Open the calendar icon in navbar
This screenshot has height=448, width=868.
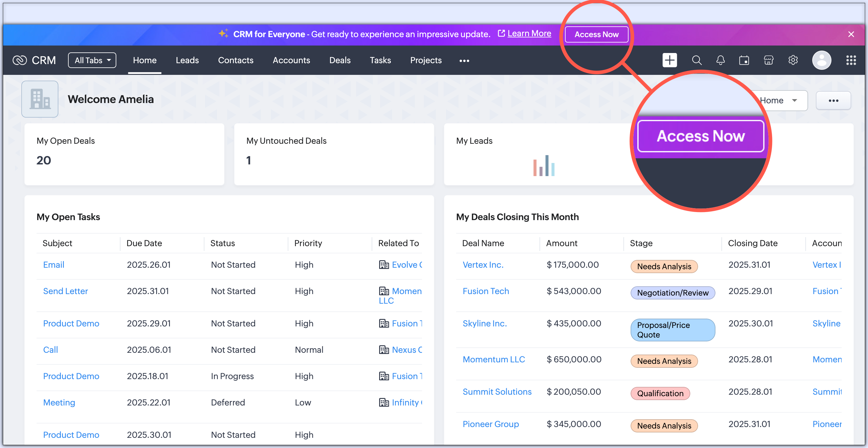[744, 60]
